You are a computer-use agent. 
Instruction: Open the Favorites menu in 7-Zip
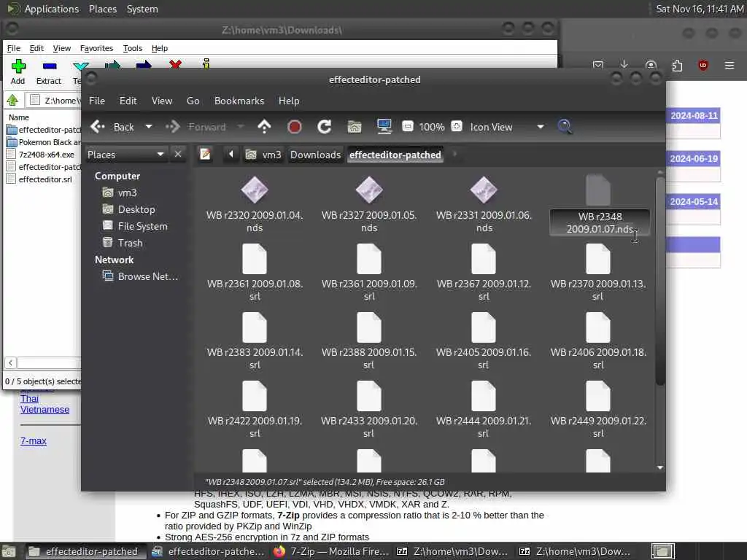[x=96, y=48]
